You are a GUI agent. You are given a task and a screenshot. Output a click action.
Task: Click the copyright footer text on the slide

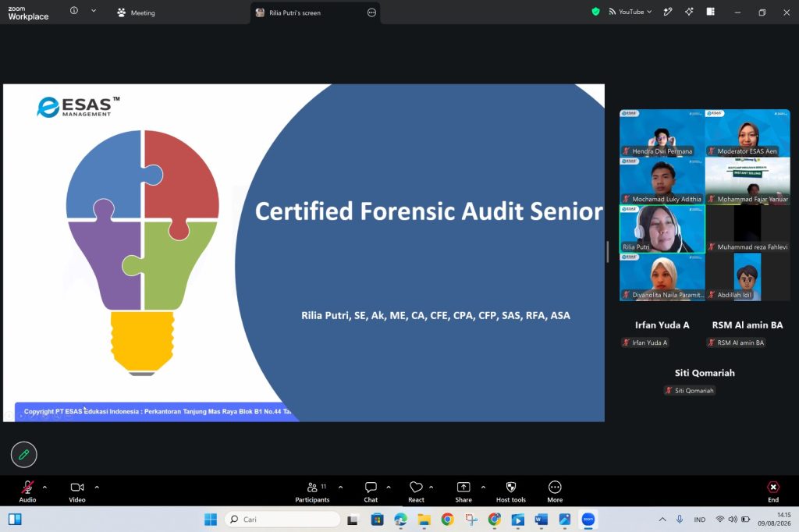coord(158,411)
